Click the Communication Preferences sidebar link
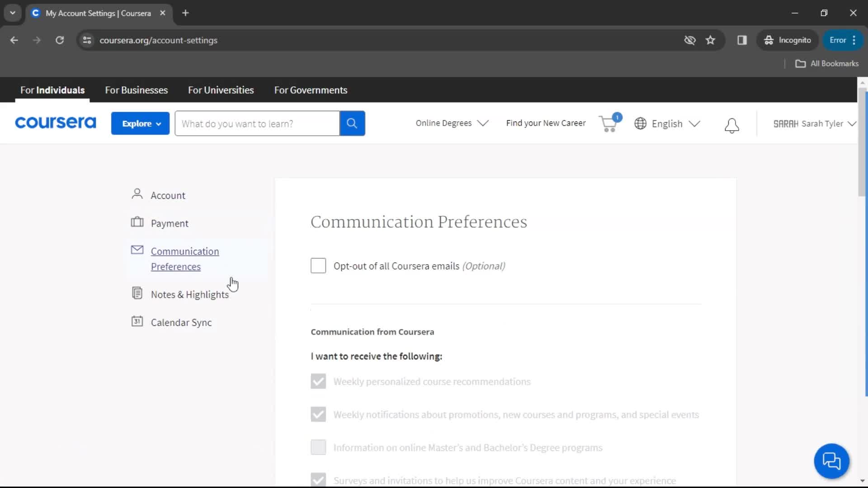Screen dimensions: 868x488 185,258
